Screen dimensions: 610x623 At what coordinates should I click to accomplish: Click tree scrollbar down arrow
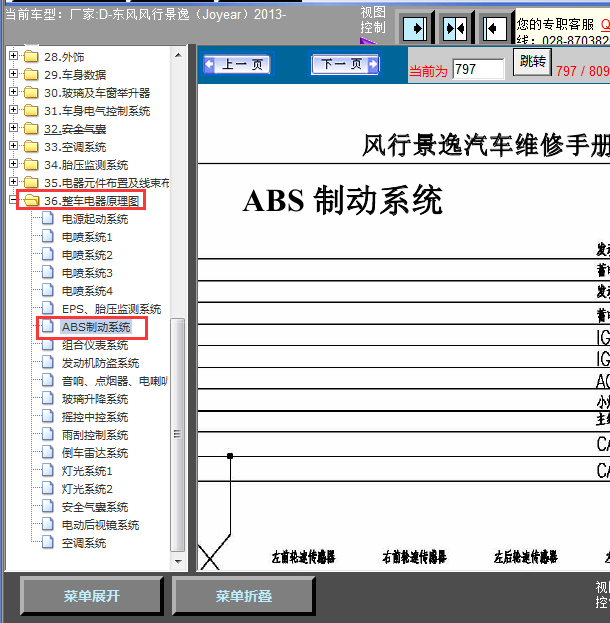178,561
